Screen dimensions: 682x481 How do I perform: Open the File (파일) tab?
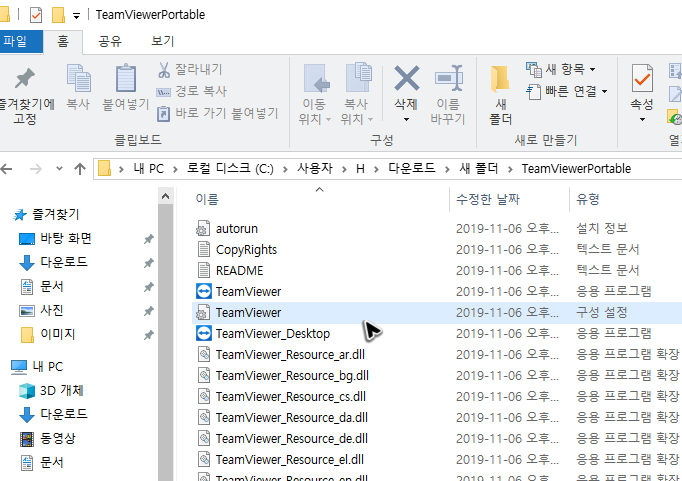(20, 41)
